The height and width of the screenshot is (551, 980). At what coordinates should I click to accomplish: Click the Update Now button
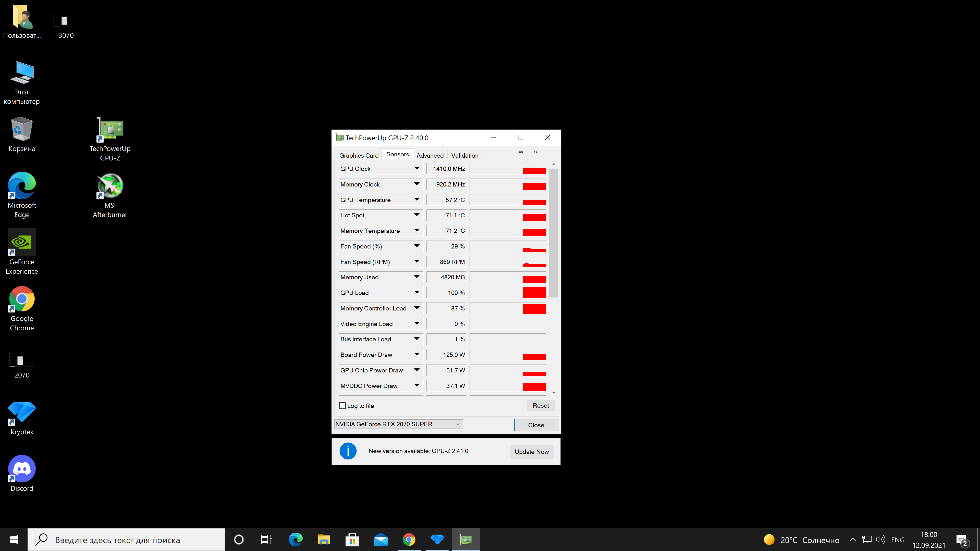[531, 452]
